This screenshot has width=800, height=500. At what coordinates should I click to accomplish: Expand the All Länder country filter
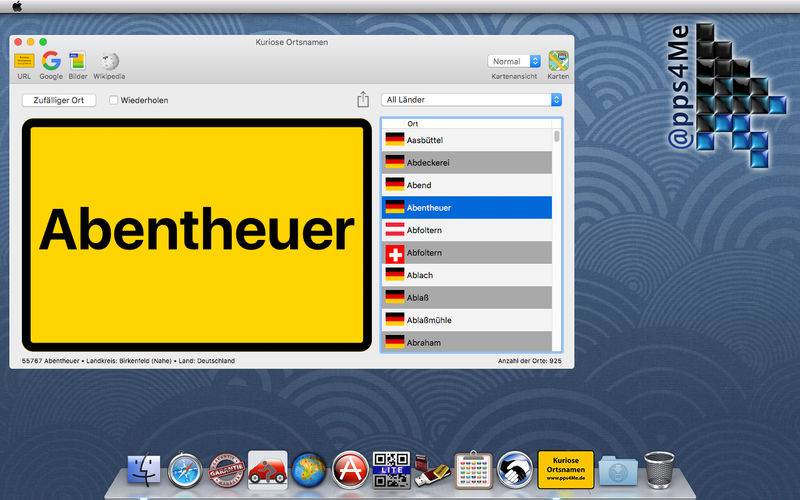pos(471,100)
